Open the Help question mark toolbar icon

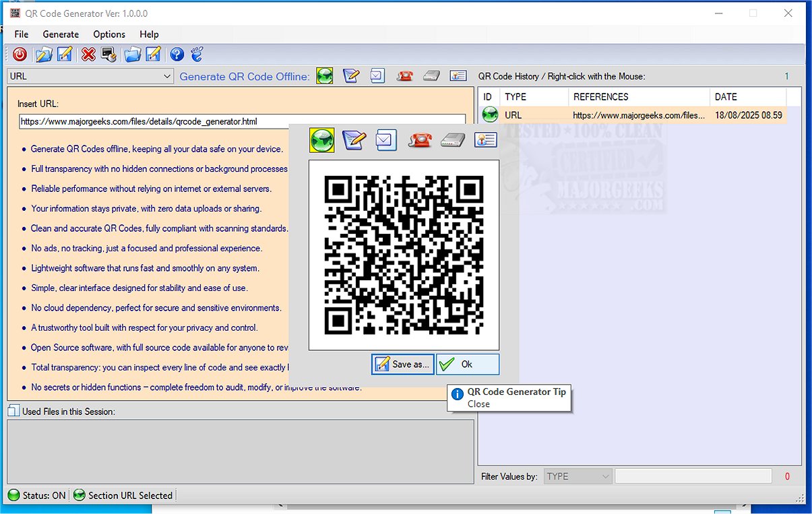(x=177, y=55)
